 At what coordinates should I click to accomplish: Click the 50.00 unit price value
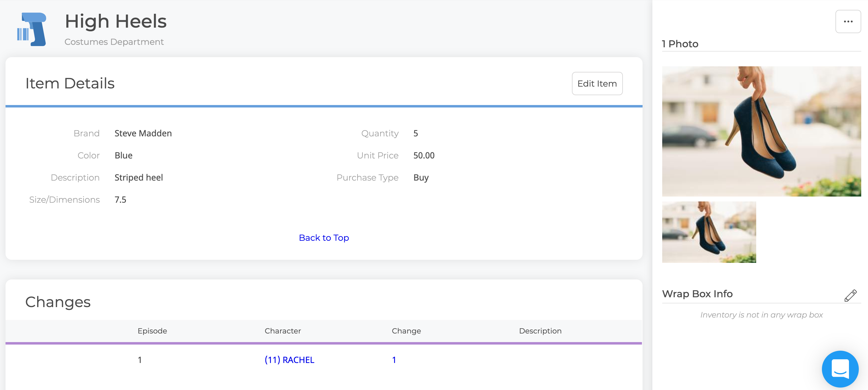coord(424,155)
